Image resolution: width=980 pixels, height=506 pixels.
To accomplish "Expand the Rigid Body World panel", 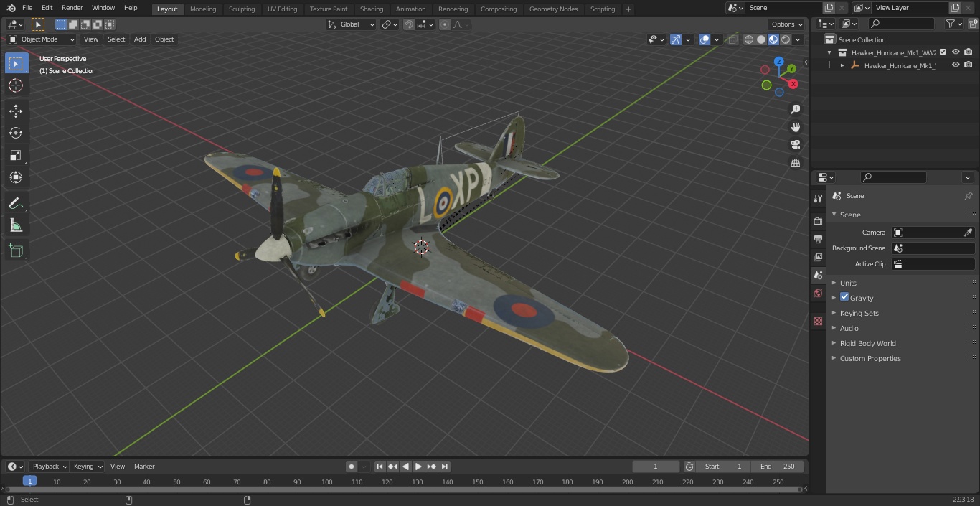I will (867, 343).
